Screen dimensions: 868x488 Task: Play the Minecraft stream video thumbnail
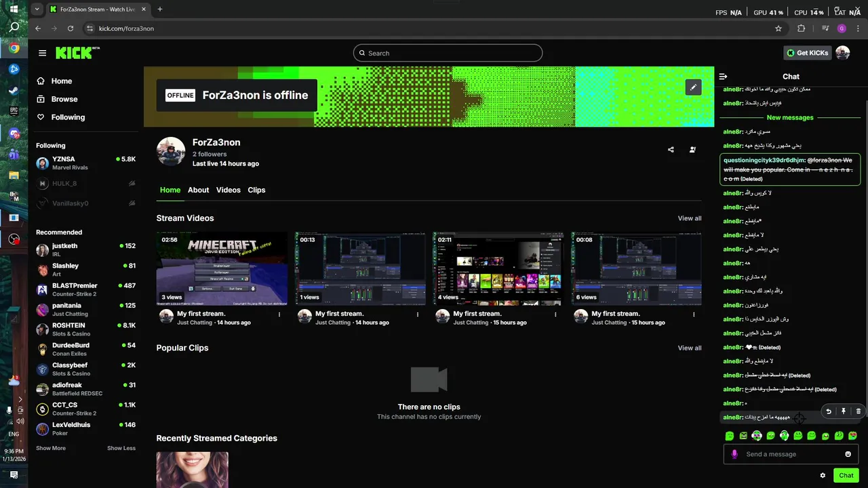(222, 268)
